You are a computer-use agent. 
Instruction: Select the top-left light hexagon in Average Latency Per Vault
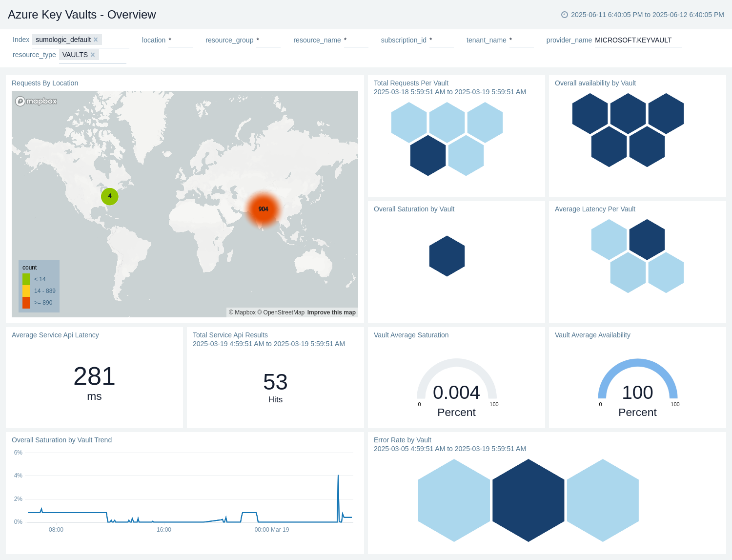tap(609, 240)
